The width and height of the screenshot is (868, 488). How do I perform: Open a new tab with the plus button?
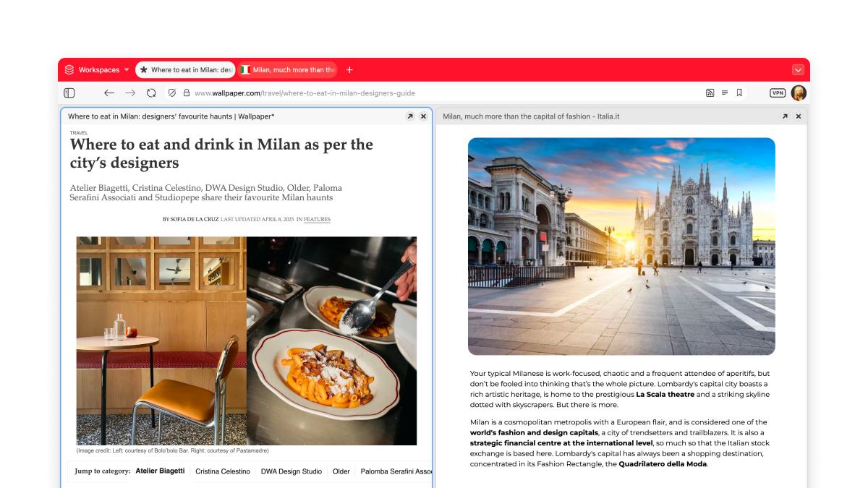(x=349, y=70)
